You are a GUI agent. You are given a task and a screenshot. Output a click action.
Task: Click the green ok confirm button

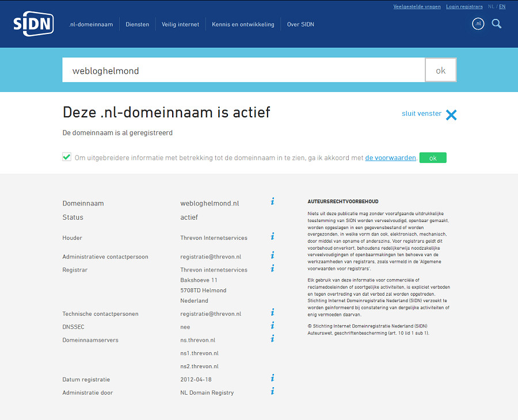point(432,158)
